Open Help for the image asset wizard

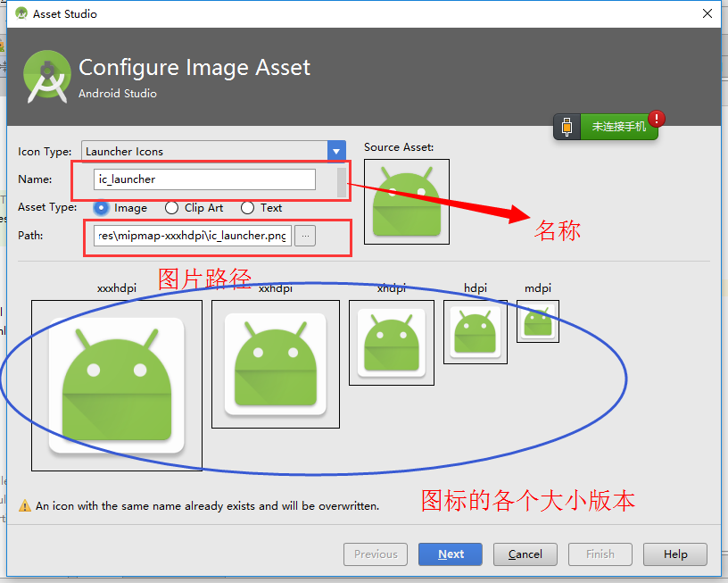[x=674, y=554]
